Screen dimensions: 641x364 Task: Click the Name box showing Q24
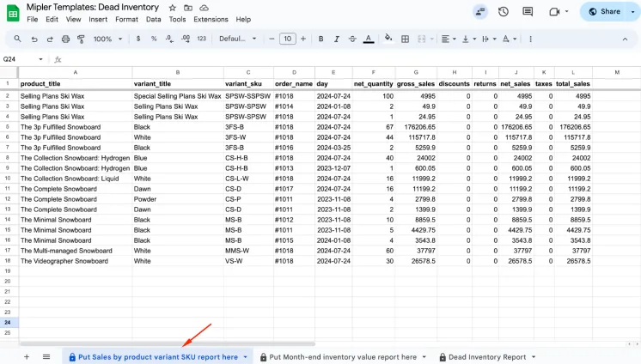click(x=23, y=59)
